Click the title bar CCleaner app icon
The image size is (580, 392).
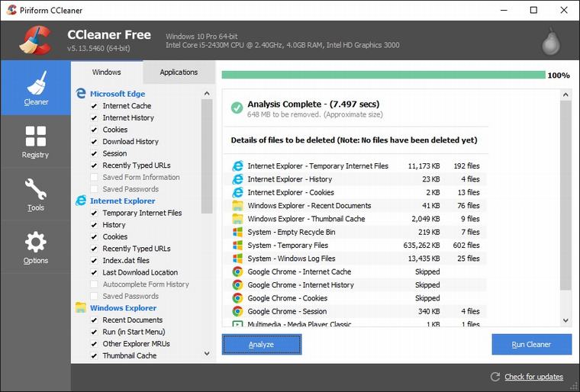(x=11, y=10)
